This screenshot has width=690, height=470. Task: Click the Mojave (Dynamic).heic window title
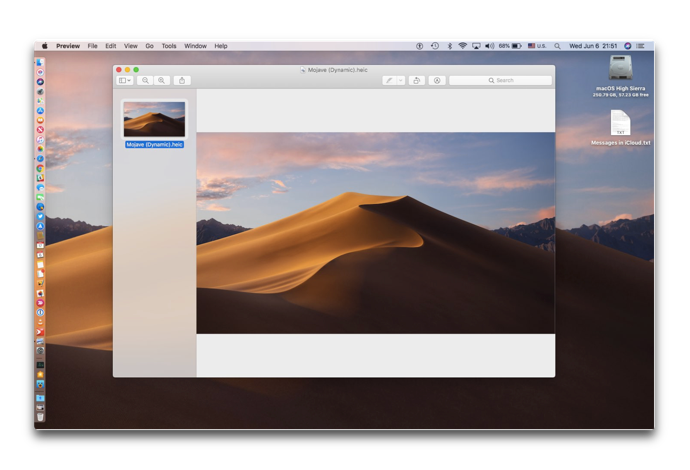click(338, 70)
